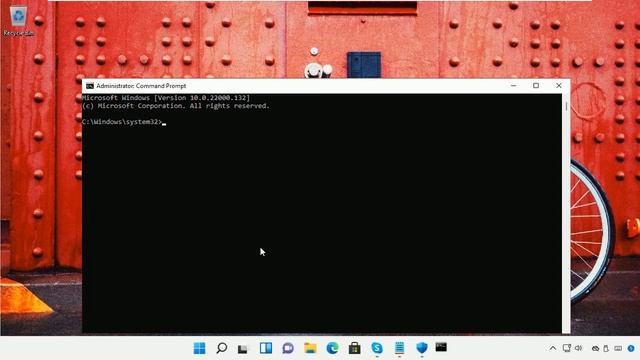
Task: Open Task View on taskbar
Action: (243, 348)
